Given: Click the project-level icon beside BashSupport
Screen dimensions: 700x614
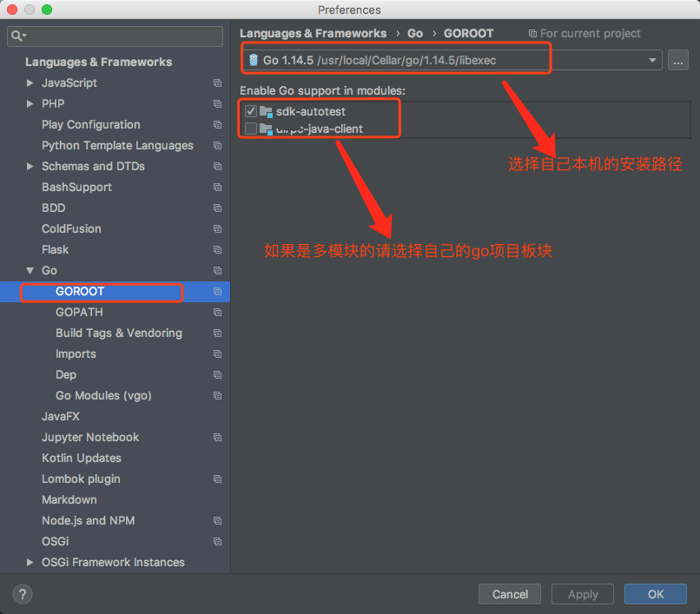Looking at the screenshot, I should click(x=217, y=187).
